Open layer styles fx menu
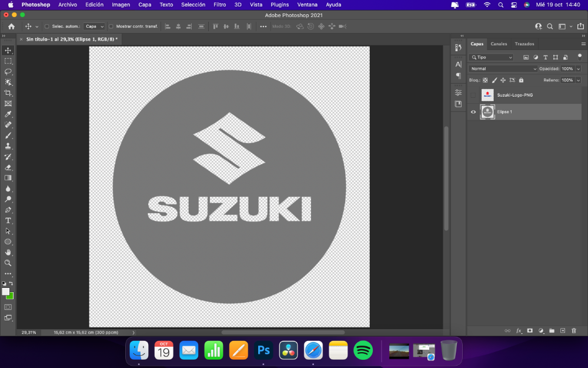 [519, 331]
